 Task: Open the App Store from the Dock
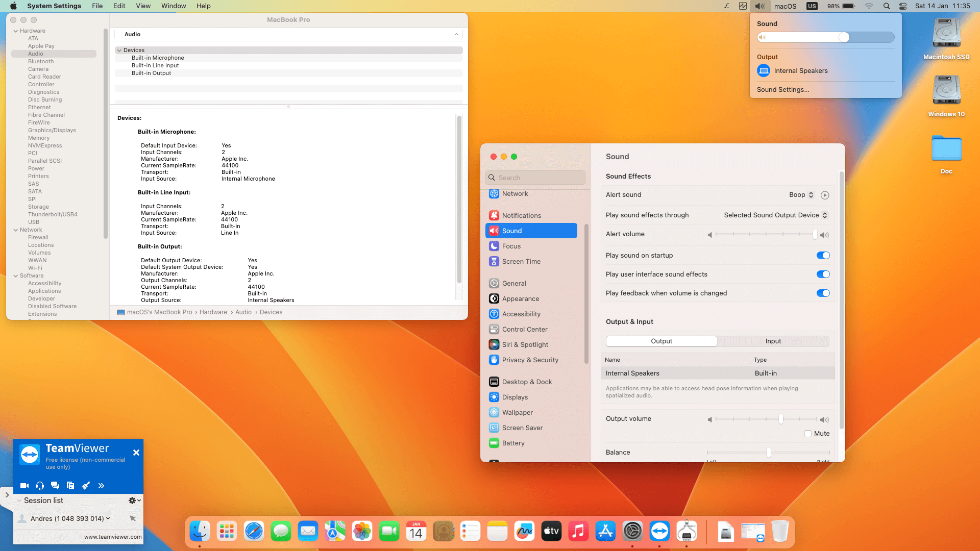605,531
